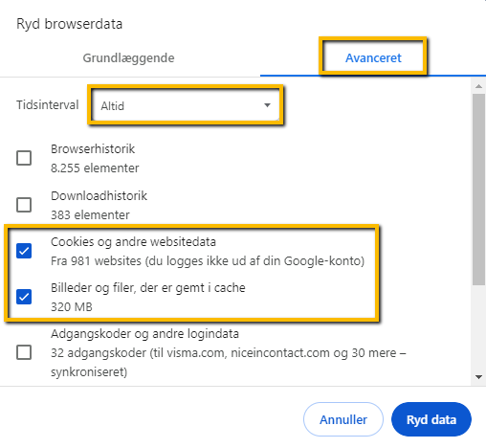This screenshot has height=448, width=486.
Task: Switch to the Grundlæggende tab
Action: click(128, 58)
